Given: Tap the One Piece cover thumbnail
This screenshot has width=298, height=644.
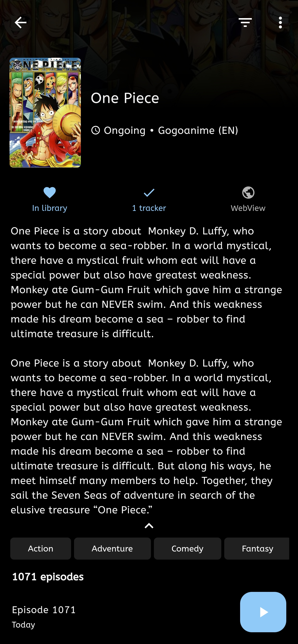Looking at the screenshot, I should point(45,113).
